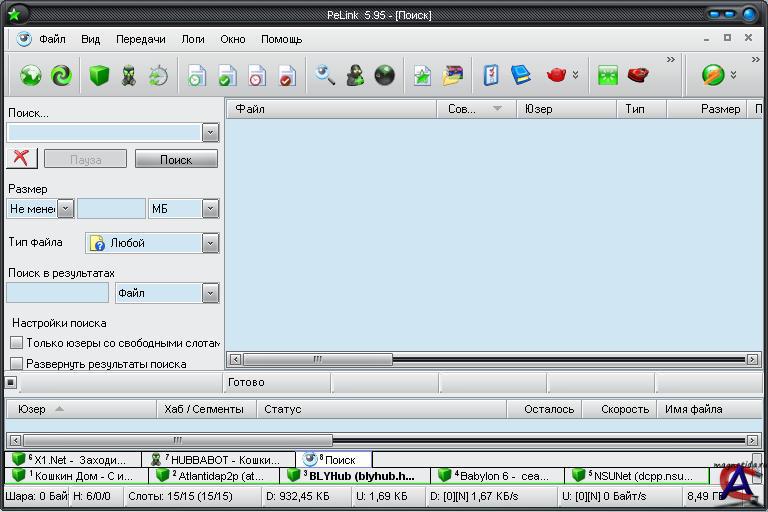Image resolution: width=768 pixels, height=512 pixels.
Task: Click the red teapot toolbar icon
Action: click(x=556, y=75)
